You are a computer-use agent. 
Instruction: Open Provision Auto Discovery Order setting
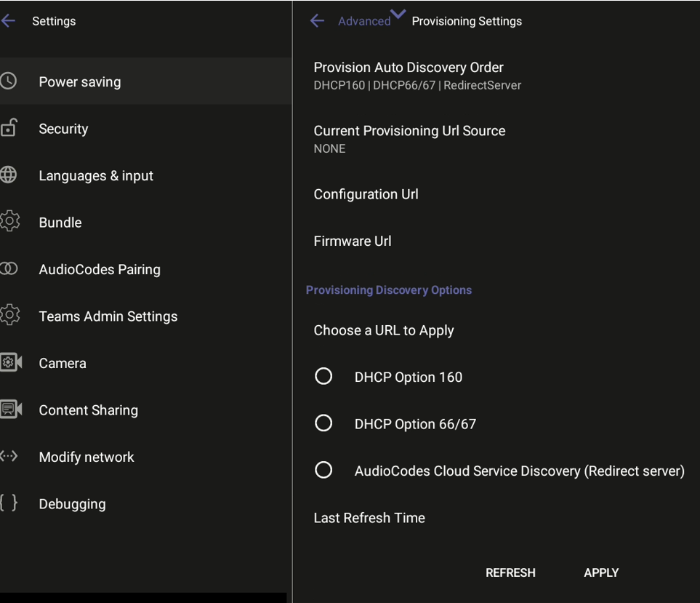pyautogui.click(x=409, y=76)
